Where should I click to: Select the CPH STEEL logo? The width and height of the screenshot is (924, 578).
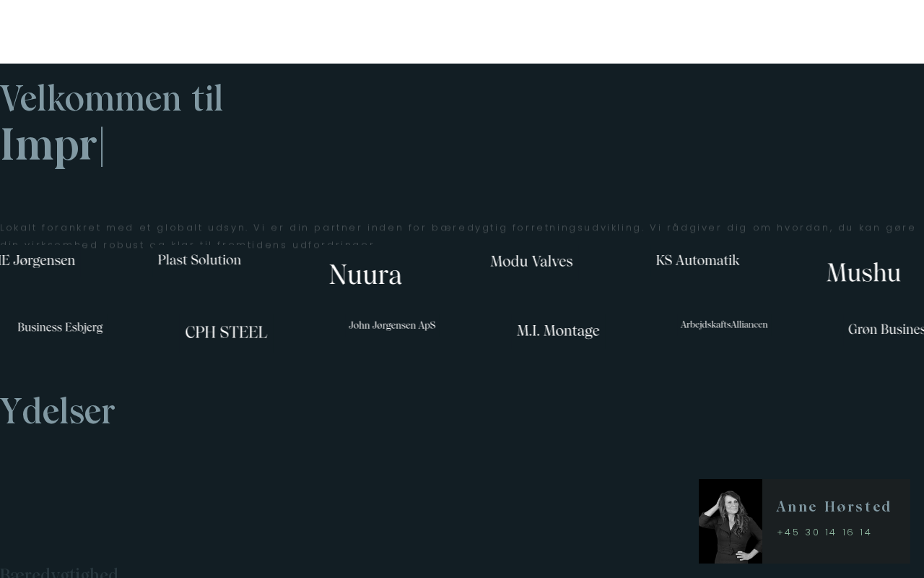pos(226,332)
